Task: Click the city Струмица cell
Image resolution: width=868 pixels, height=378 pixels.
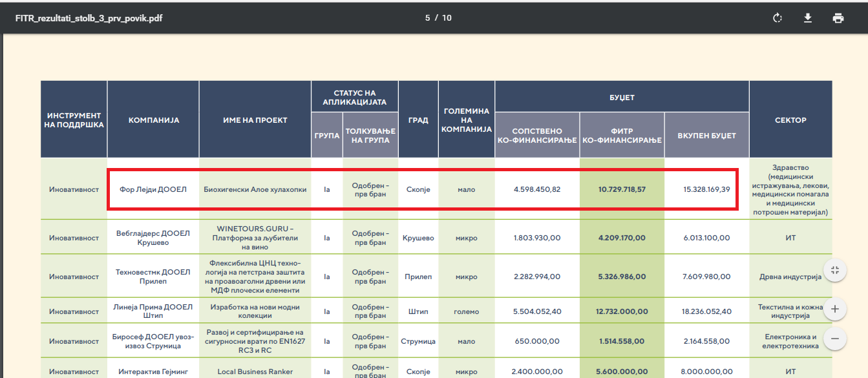Action: (418, 341)
